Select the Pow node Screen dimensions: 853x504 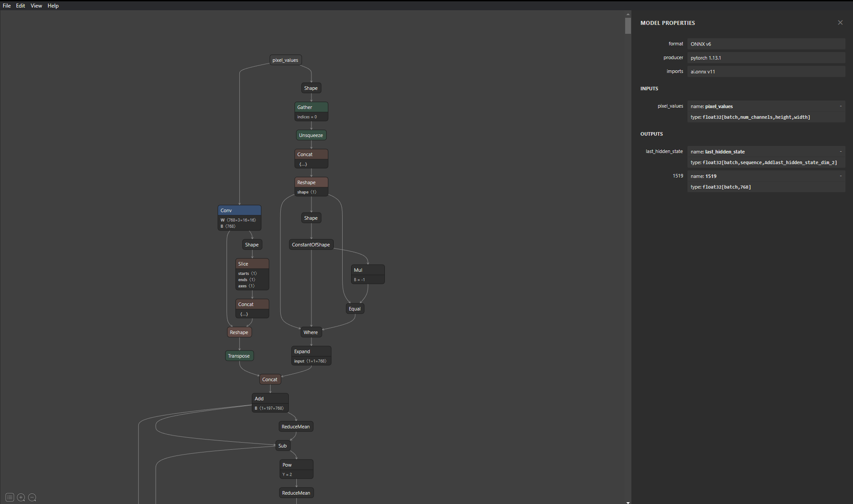coord(296,464)
